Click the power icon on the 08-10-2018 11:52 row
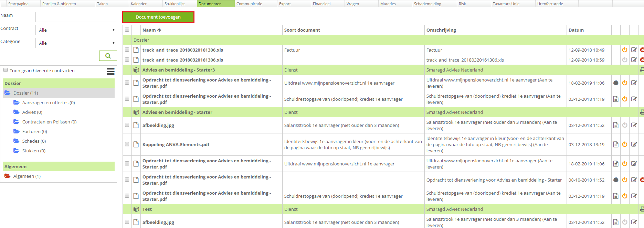Viewport: 644px width, 228px height. click(x=625, y=180)
